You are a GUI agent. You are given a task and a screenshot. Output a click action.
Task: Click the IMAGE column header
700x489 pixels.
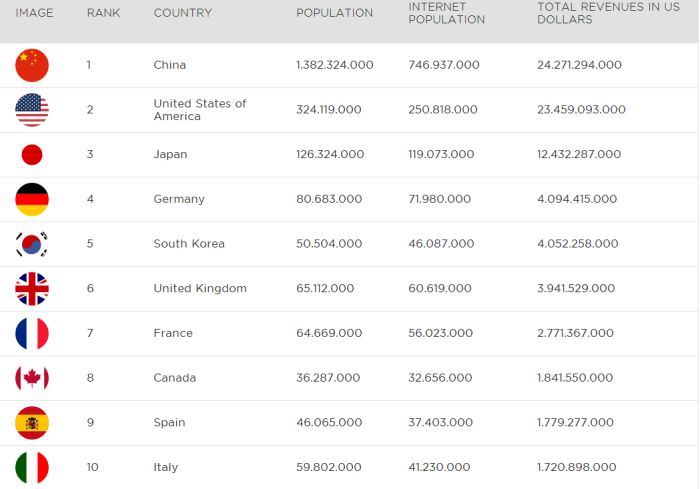34,13
